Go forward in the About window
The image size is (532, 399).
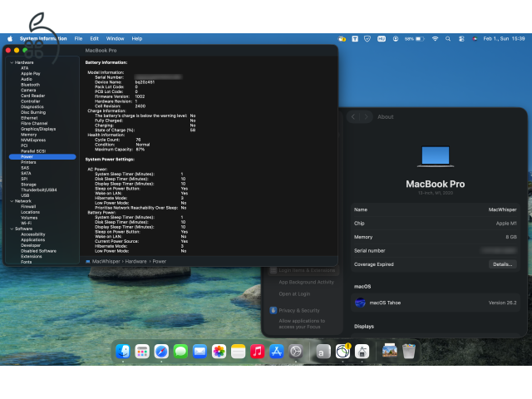pyautogui.click(x=366, y=116)
